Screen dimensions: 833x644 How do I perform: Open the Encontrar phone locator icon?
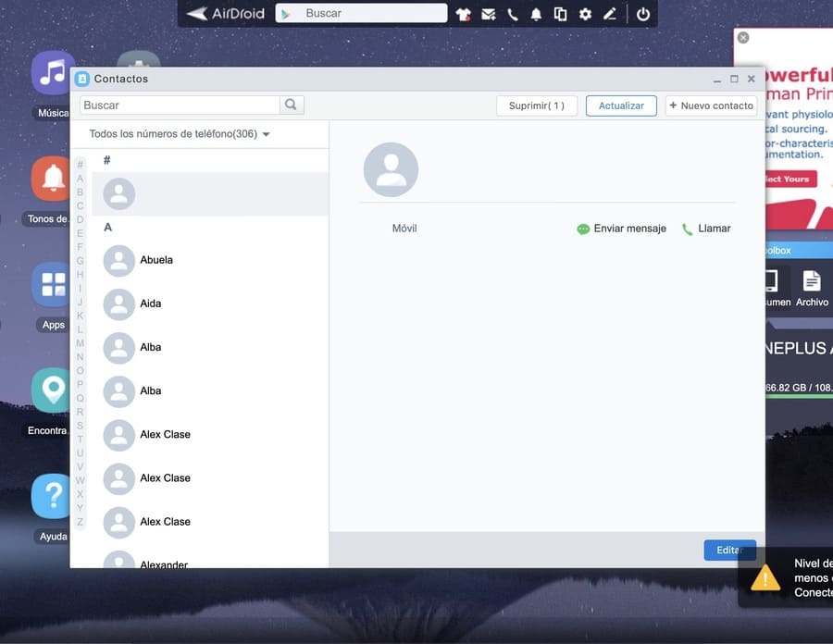51,390
